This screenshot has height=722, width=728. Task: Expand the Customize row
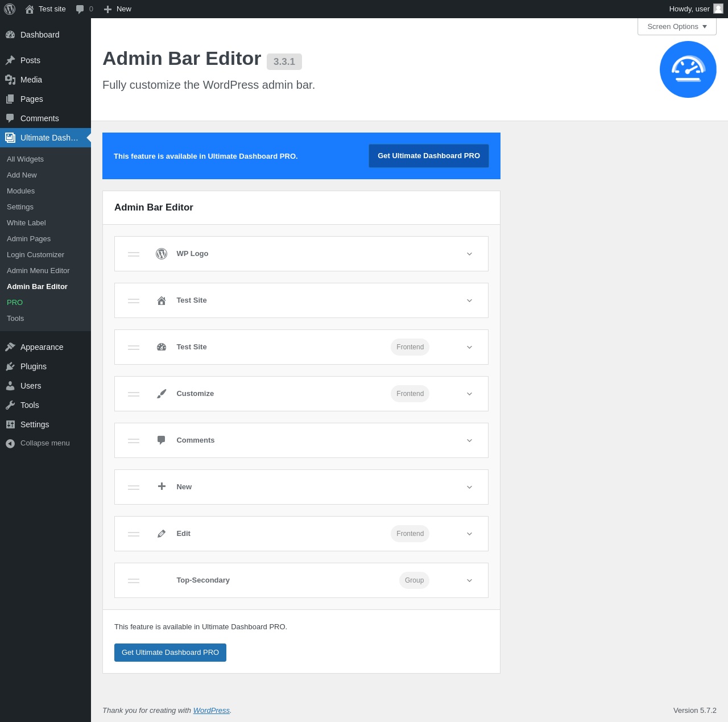coord(470,394)
